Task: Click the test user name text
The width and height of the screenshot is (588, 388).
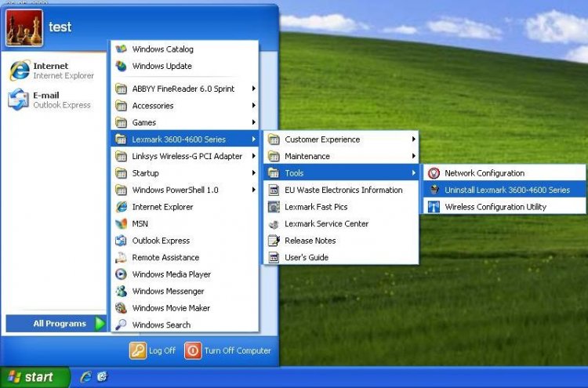Action: pyautogui.click(x=60, y=27)
